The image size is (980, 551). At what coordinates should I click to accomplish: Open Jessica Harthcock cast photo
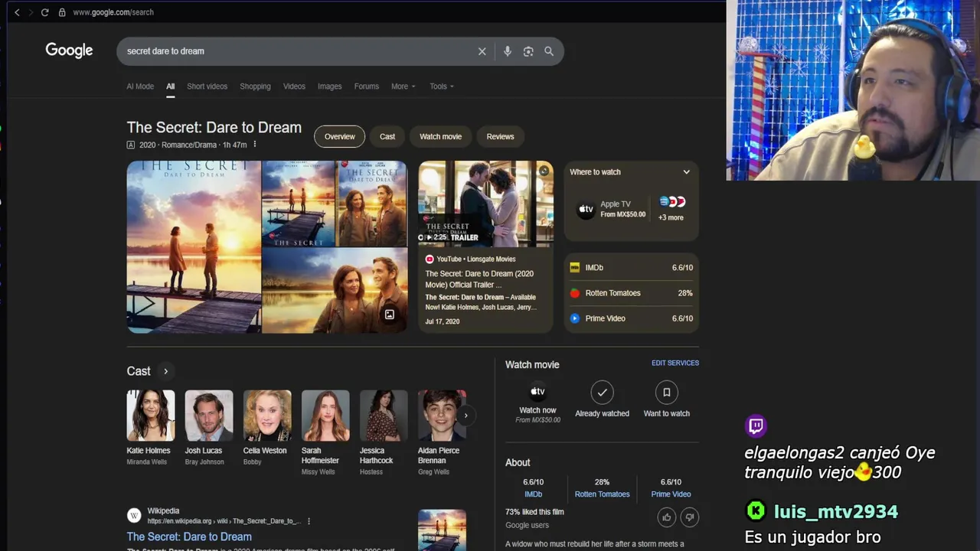(384, 416)
